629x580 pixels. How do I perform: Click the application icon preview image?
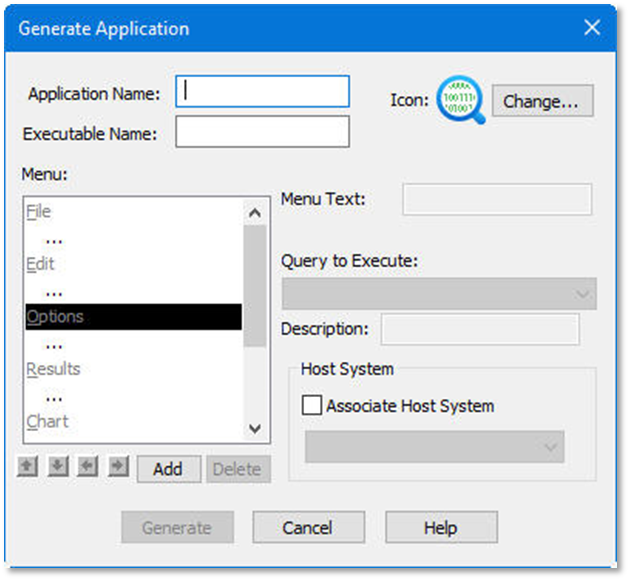pyautogui.click(x=461, y=101)
